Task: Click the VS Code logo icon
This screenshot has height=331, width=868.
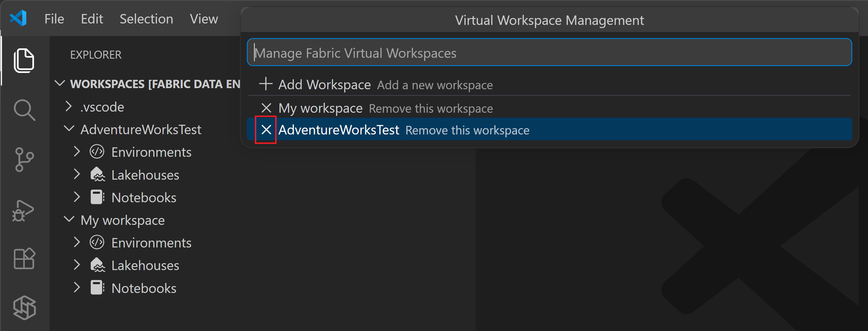Action: [18, 18]
